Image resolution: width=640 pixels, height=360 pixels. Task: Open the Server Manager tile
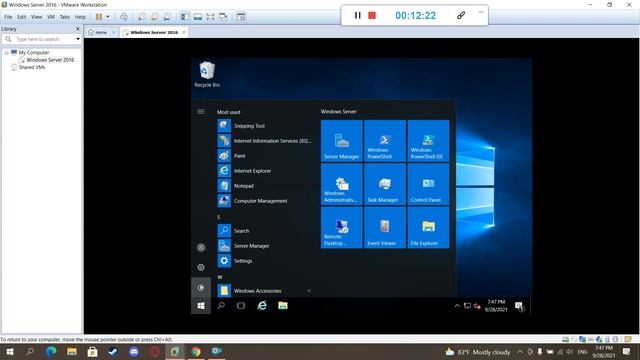click(342, 141)
